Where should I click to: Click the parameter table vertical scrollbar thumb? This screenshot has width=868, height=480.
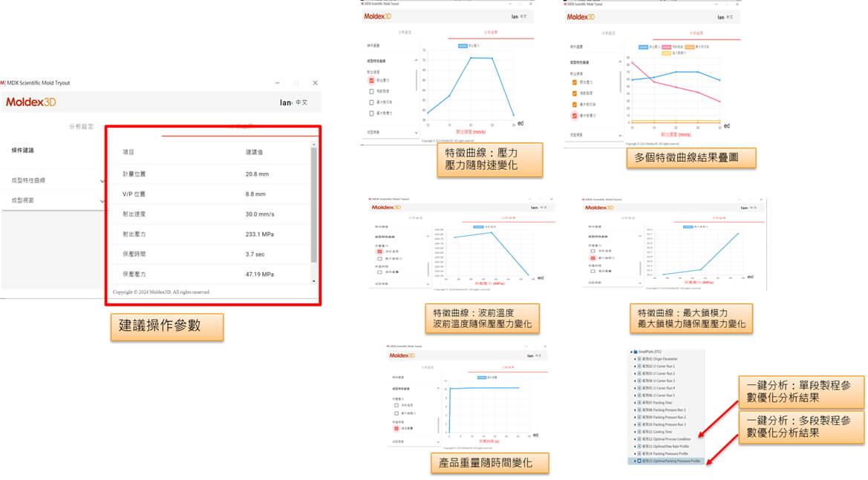click(314, 205)
